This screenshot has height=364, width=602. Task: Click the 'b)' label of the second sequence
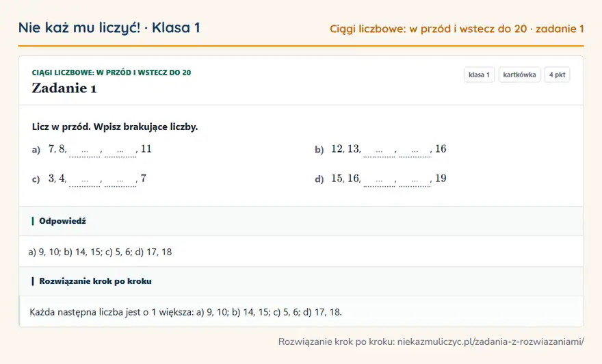[319, 150]
